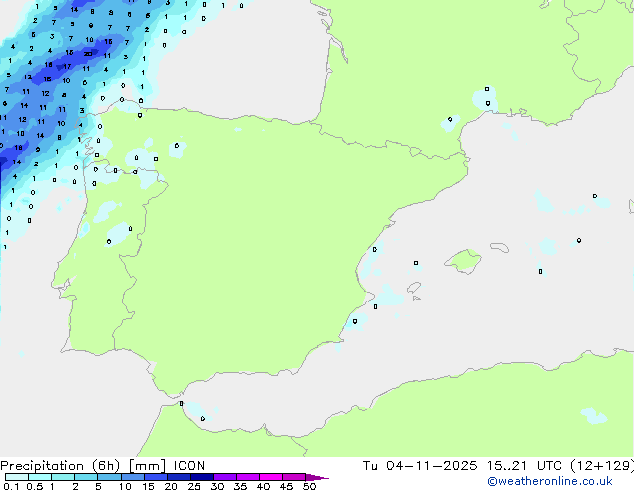Click the '50' legend scale label
Screen dimensions: 634x490
pos(309,486)
